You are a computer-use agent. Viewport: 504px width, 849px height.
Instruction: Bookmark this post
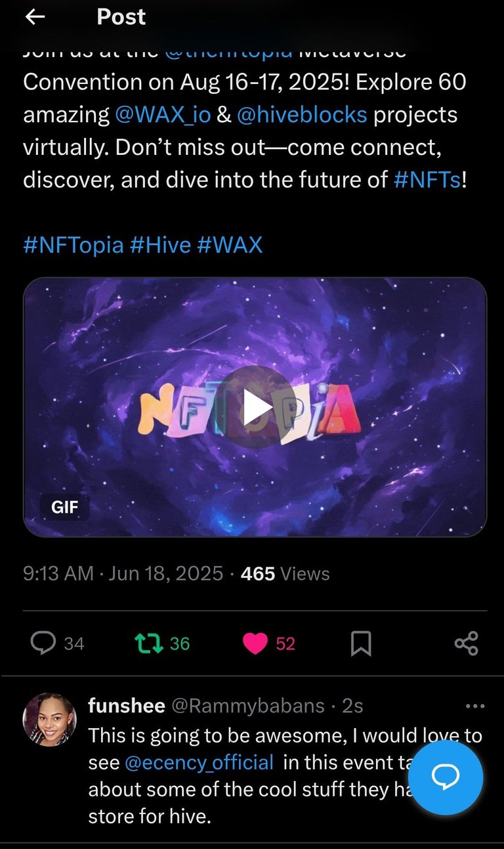pyautogui.click(x=361, y=643)
